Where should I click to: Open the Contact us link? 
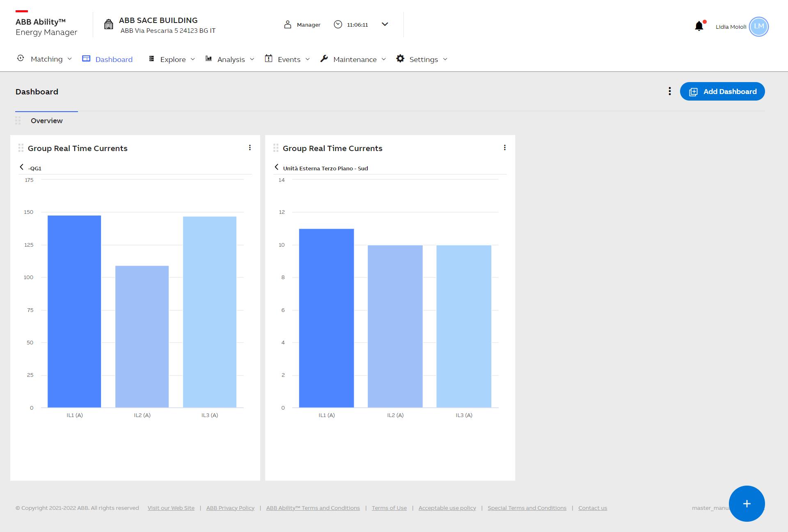click(x=593, y=508)
